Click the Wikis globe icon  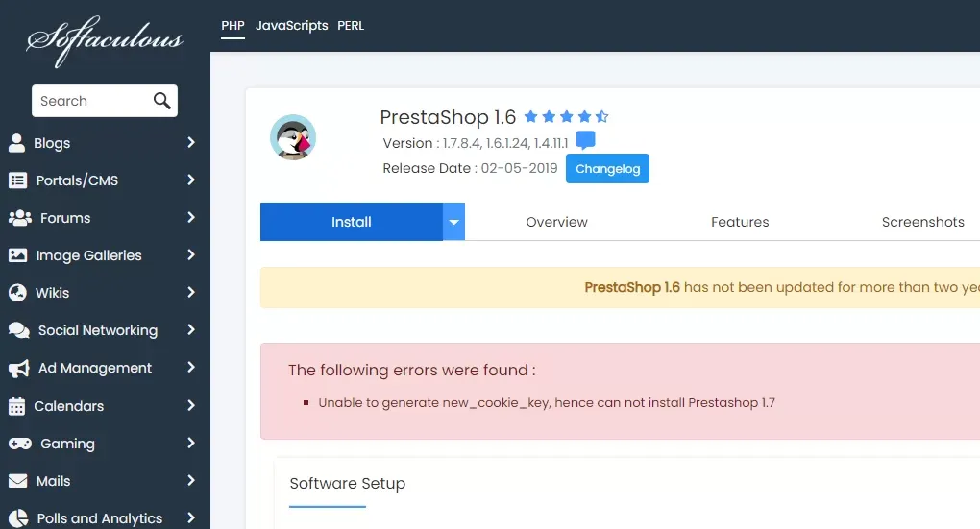[x=17, y=292]
